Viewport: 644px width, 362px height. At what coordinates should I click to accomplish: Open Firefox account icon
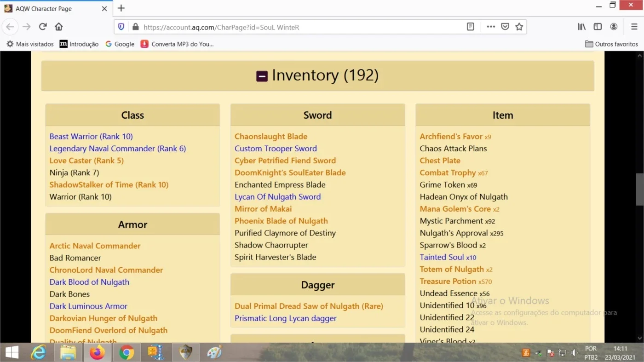pyautogui.click(x=614, y=27)
